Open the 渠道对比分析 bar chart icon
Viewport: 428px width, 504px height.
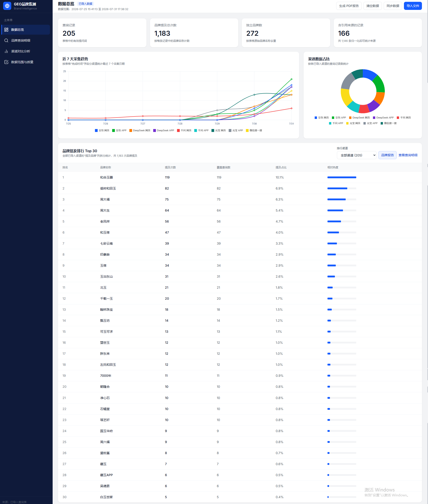click(6, 51)
